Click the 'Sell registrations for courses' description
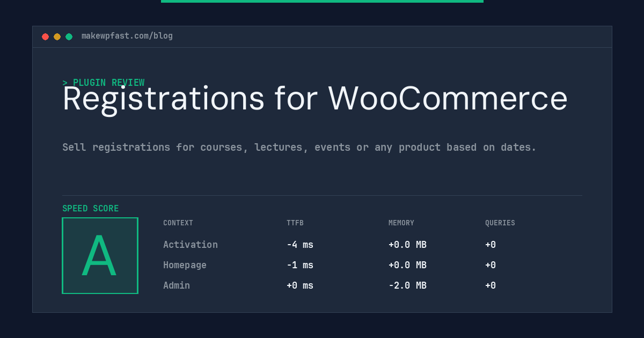This screenshot has width=644, height=338. click(299, 147)
